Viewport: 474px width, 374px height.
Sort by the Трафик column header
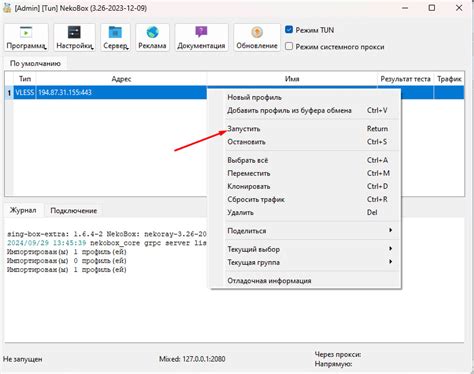point(449,79)
